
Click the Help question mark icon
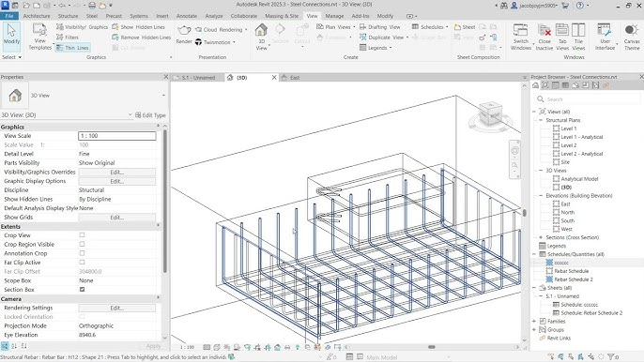tap(580, 6)
